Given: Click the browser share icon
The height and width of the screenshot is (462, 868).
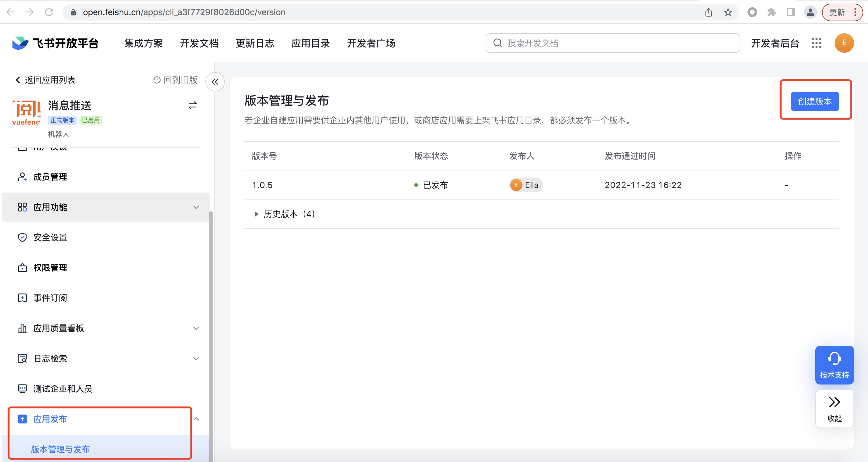Looking at the screenshot, I should click(x=709, y=12).
